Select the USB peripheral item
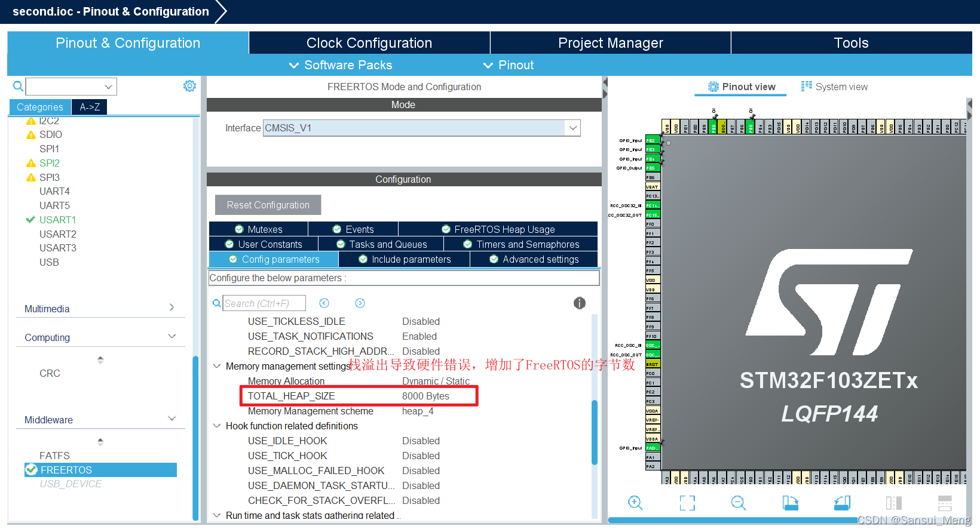Viewport: 980px width, 532px height. (x=49, y=262)
